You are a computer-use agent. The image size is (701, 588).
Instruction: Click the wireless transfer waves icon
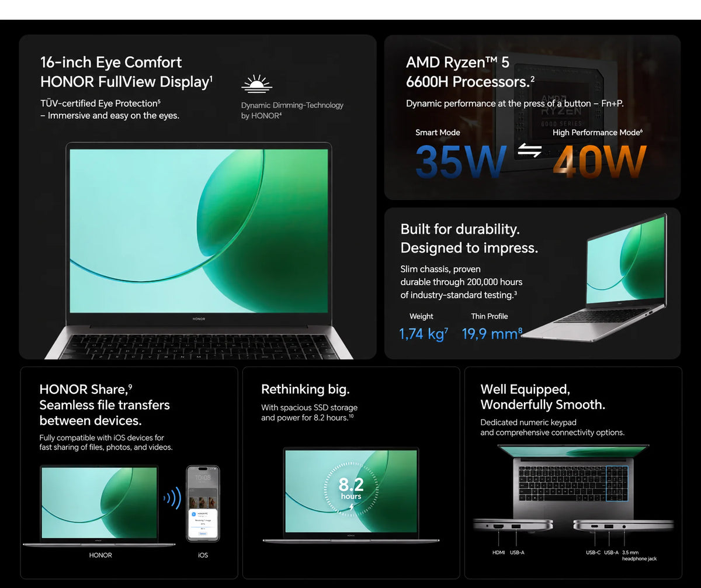click(x=172, y=499)
